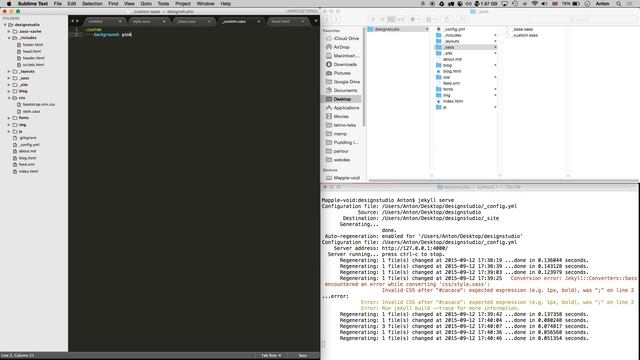Expand the _sass folder in Sublime sidebar
Screen dimensions: 640x360
click(9, 78)
